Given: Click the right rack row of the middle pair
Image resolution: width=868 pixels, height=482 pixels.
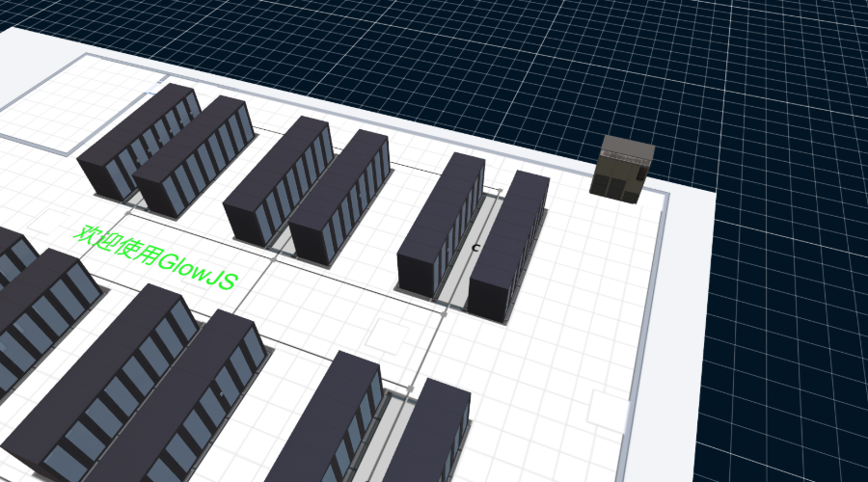Looking at the screenshot, I should (339, 198).
